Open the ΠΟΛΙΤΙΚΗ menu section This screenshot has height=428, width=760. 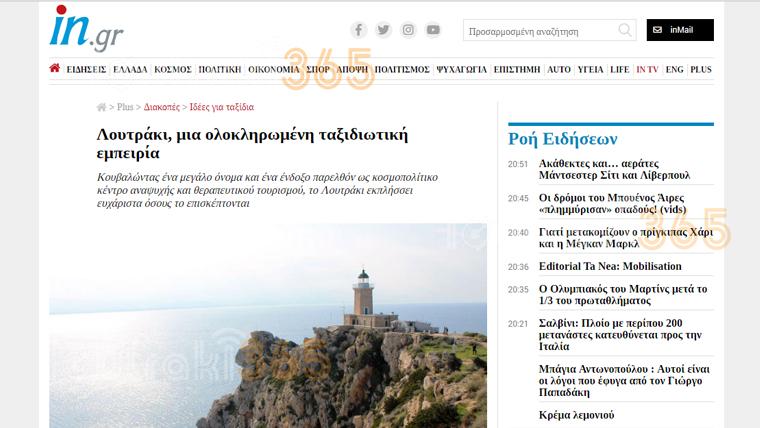click(x=219, y=69)
